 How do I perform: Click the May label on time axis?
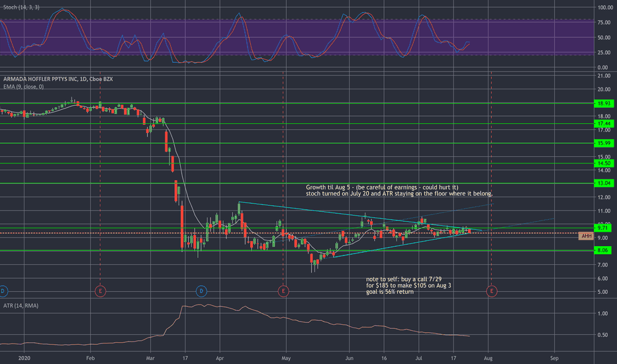pyautogui.click(x=286, y=359)
